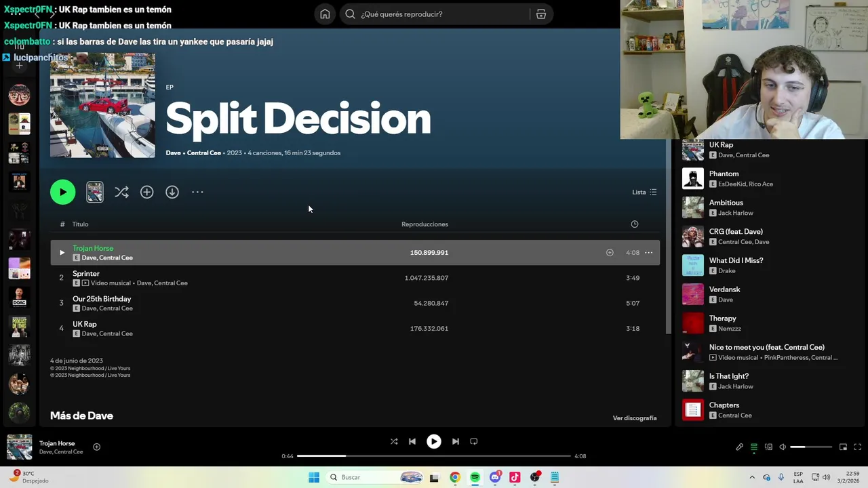Toggle the lyrics microphone icon
Image resolution: width=868 pixels, height=488 pixels.
click(740, 447)
